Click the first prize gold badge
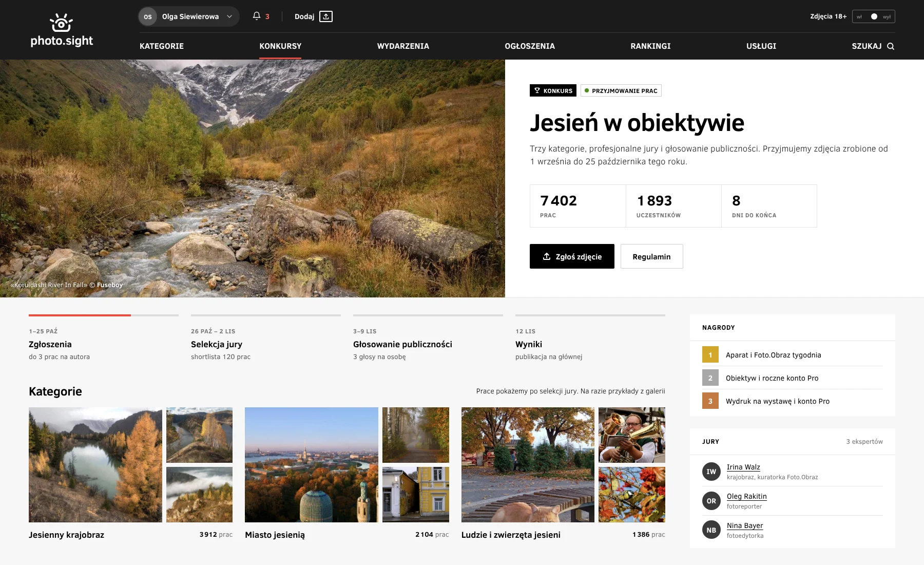This screenshot has width=924, height=565. point(710,355)
